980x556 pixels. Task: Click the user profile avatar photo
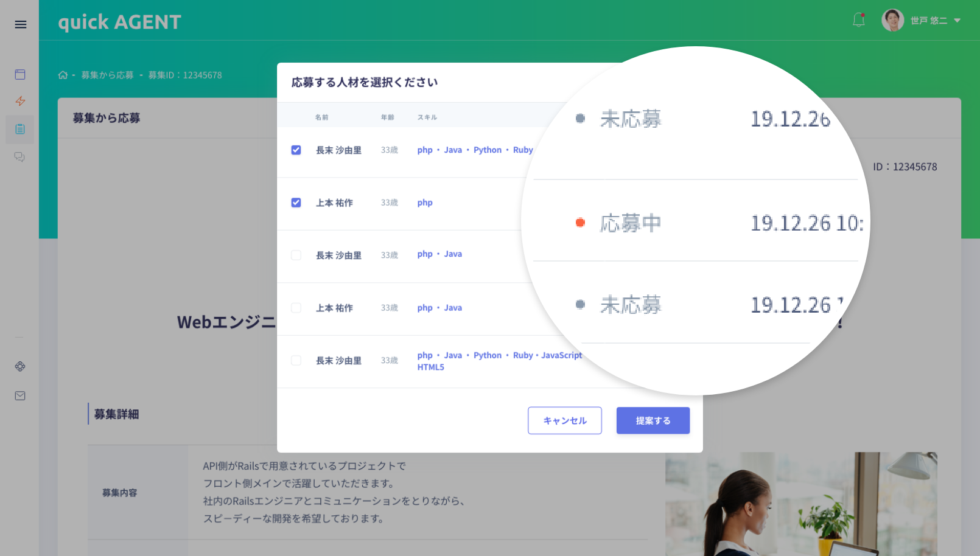(892, 19)
